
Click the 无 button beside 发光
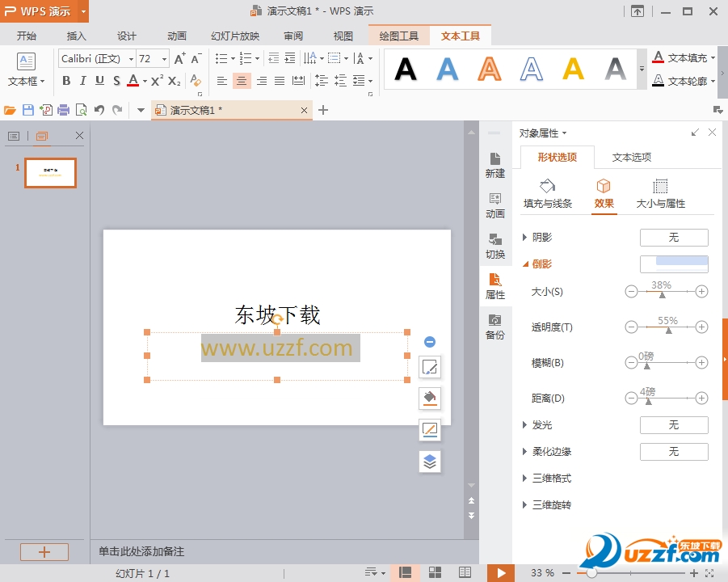click(x=674, y=425)
